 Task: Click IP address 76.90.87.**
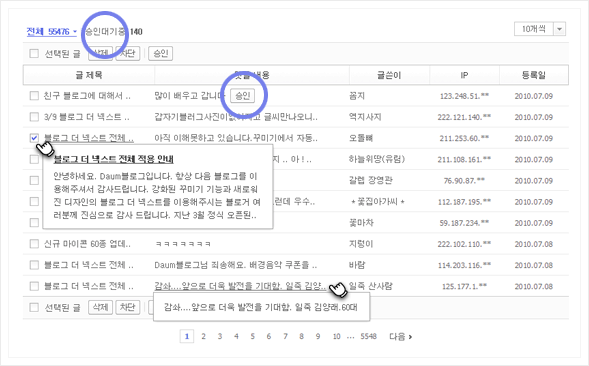[464, 180]
